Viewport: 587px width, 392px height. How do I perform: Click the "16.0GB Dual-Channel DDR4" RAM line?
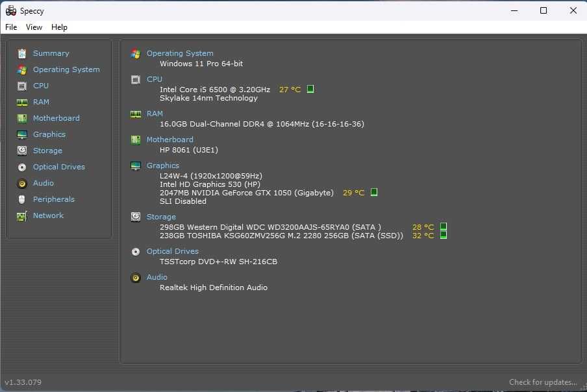262,124
